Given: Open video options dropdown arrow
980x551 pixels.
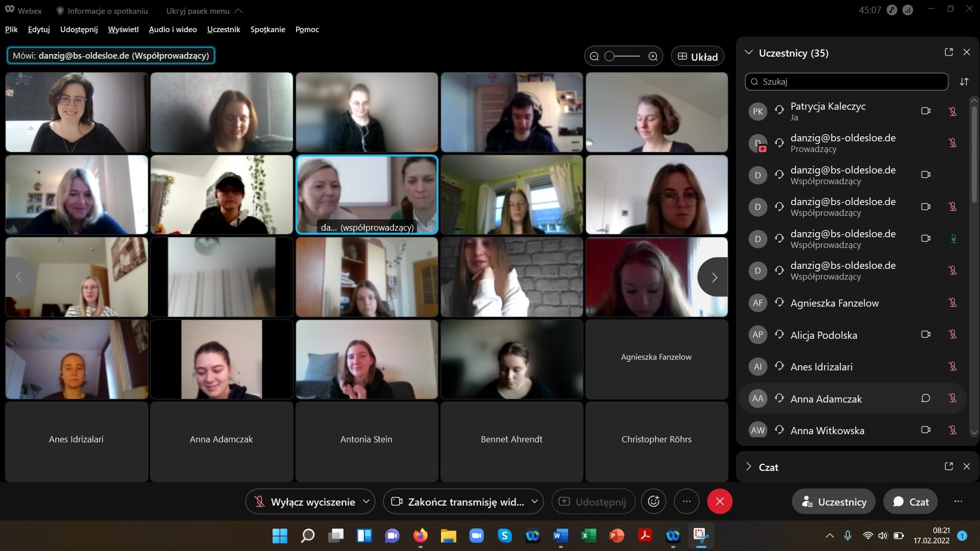Looking at the screenshot, I should pos(534,502).
